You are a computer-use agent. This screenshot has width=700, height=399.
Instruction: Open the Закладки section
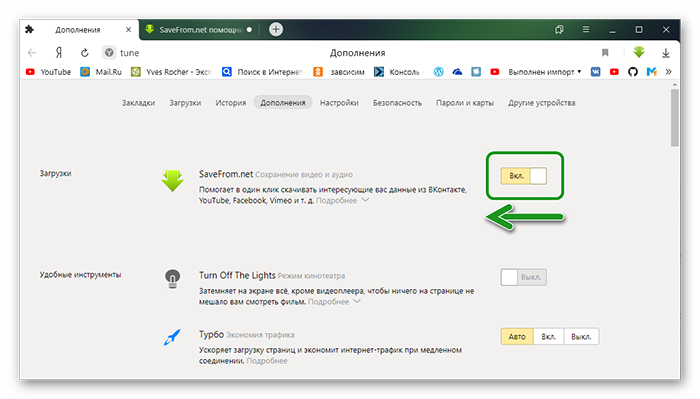(138, 103)
